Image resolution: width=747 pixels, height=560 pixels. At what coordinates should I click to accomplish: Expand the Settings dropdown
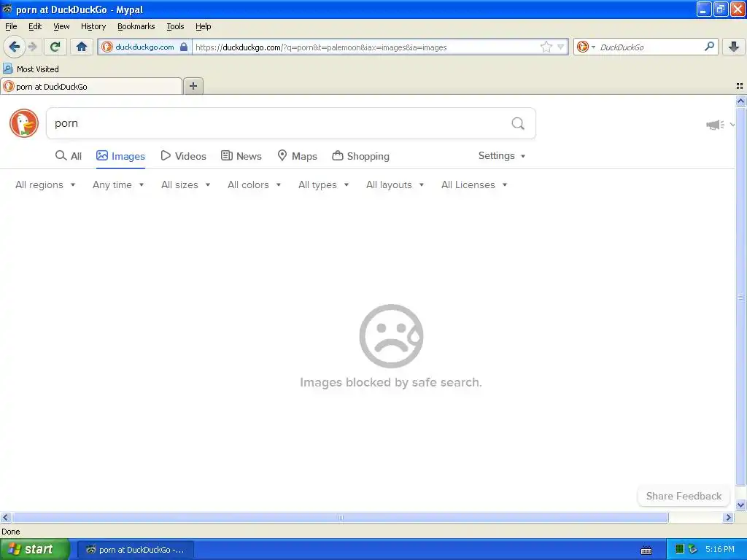pyautogui.click(x=502, y=156)
